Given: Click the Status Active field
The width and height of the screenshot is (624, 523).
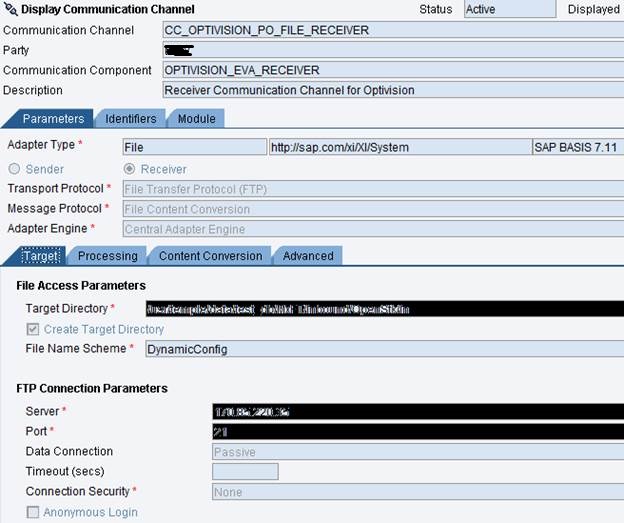Looking at the screenshot, I should coord(510,9).
